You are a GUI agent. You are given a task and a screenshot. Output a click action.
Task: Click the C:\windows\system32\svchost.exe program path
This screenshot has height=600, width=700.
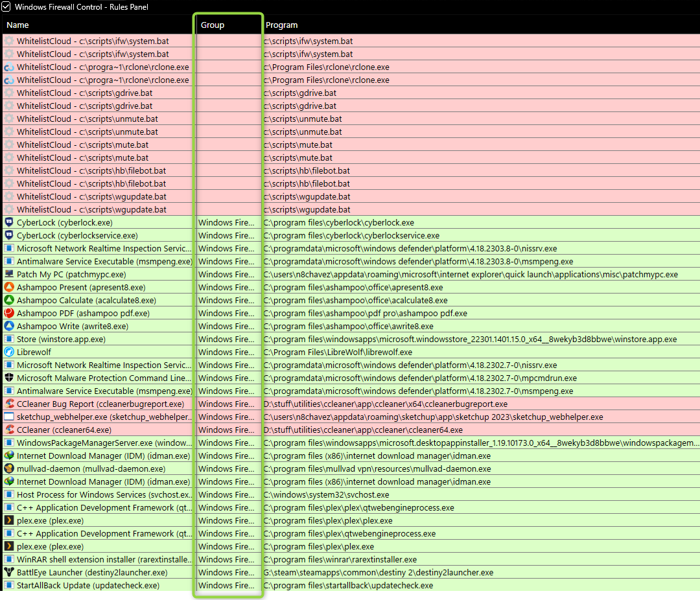pyautogui.click(x=326, y=494)
